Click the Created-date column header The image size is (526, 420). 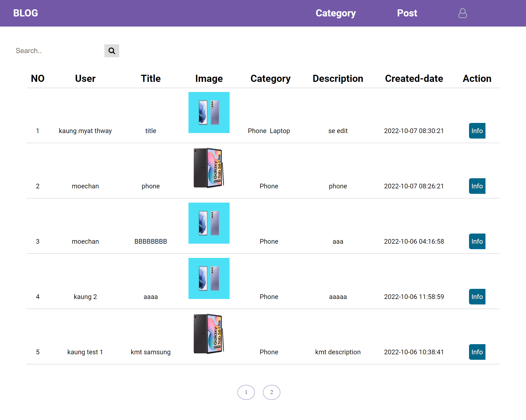coord(414,79)
